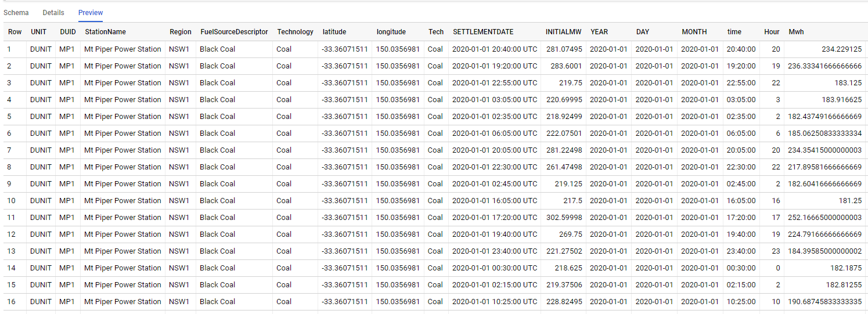Viewport: 868px width, 314px height.
Task: Switch to the Schema tab
Action: click(x=16, y=12)
